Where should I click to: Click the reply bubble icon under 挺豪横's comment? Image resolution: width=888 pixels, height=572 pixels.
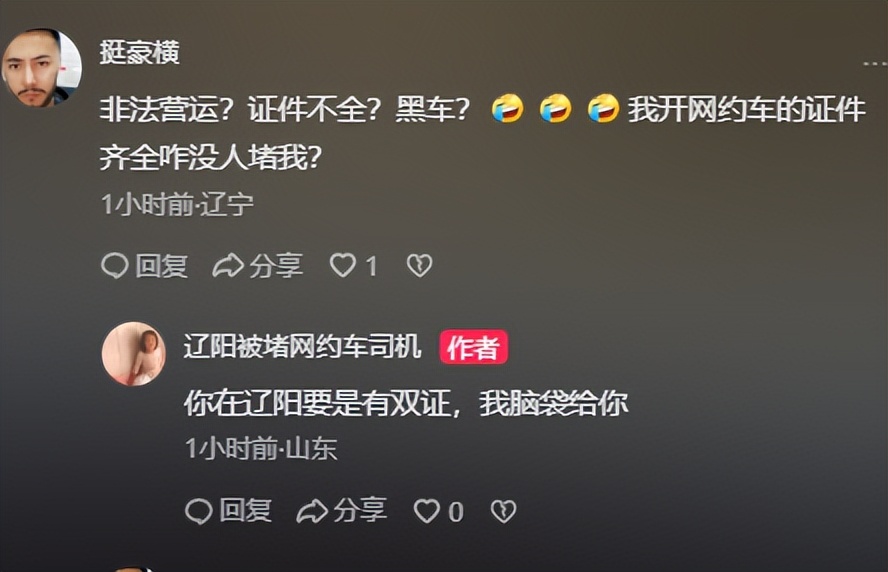[x=115, y=265]
